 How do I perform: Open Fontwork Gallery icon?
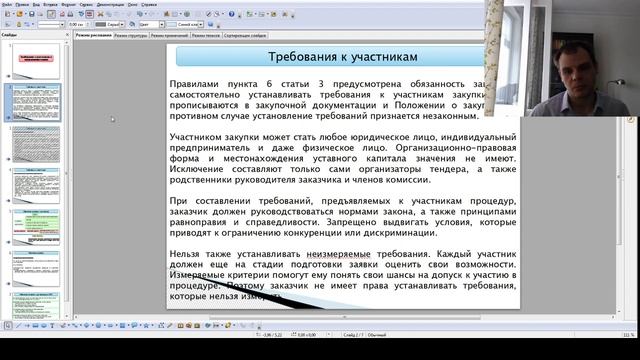(180, 325)
